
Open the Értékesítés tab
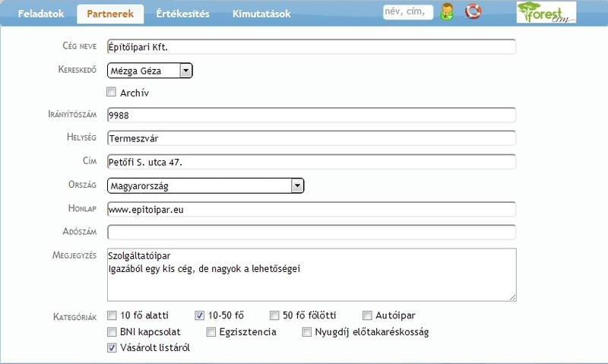182,14
